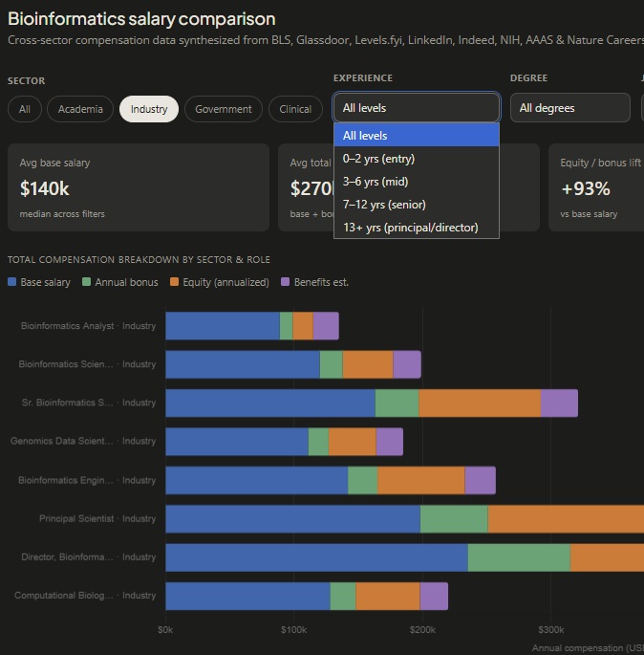The height and width of the screenshot is (655, 644).
Task: Choose the highlighted All levels option
Action: pos(417,136)
